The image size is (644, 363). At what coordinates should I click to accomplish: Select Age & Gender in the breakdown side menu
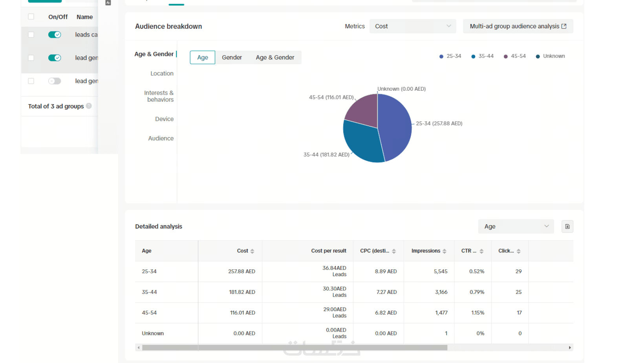point(154,54)
